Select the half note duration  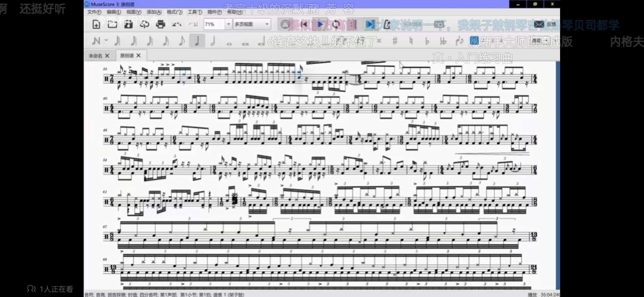tap(213, 41)
